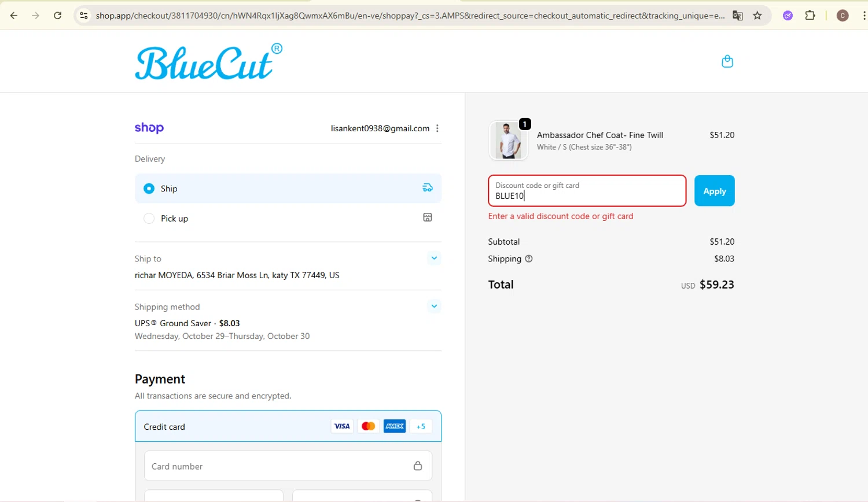868x502 pixels.
Task: Select the Pick up delivery option
Action: click(288, 218)
